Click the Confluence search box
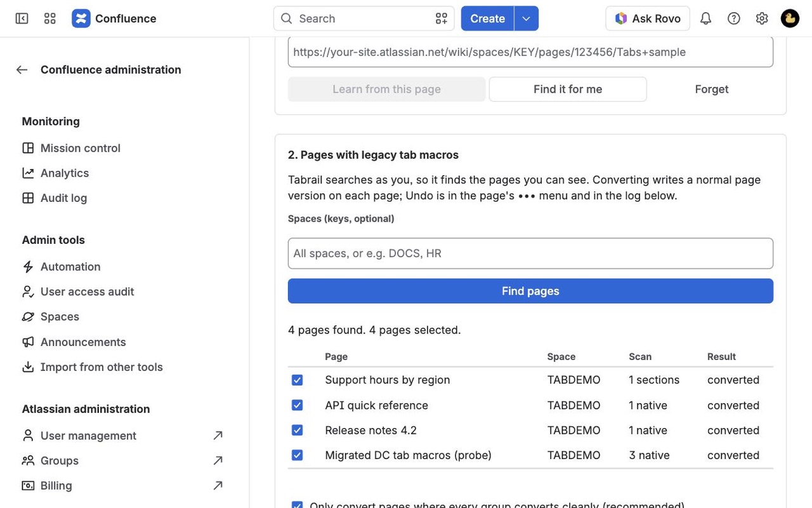The width and height of the screenshot is (812, 508). pos(364,18)
